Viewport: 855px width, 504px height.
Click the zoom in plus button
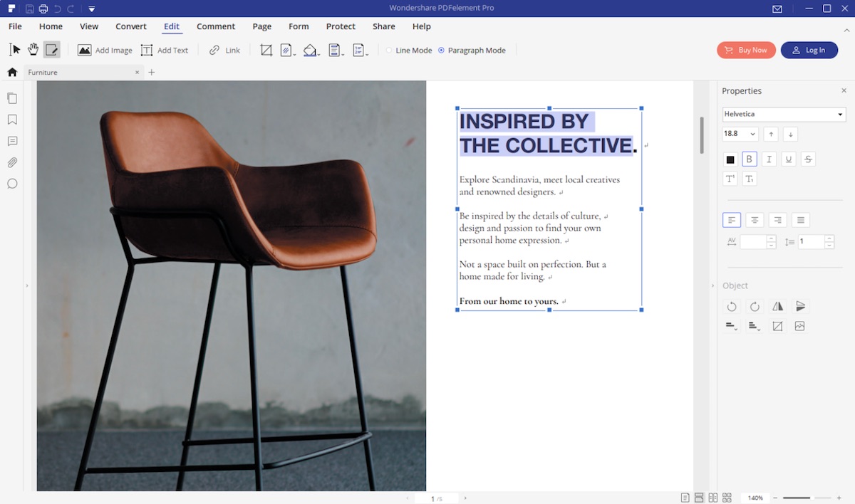click(839, 498)
